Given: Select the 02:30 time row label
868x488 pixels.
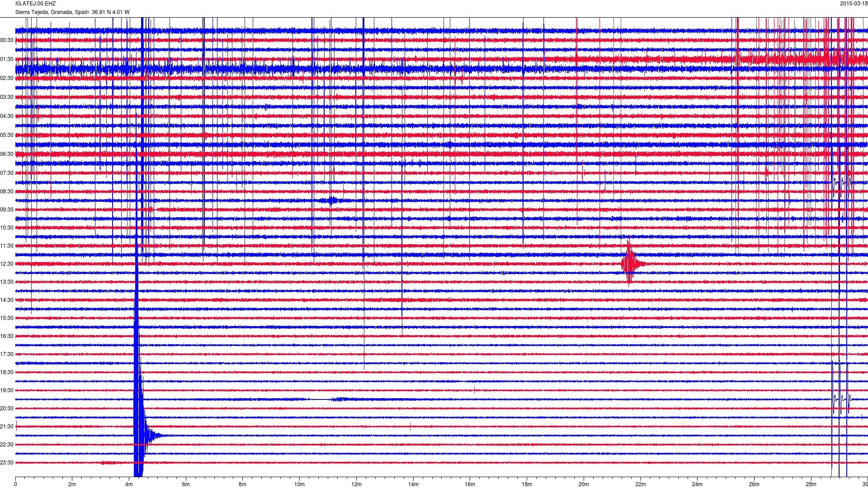Looking at the screenshot, I should tap(7, 78).
